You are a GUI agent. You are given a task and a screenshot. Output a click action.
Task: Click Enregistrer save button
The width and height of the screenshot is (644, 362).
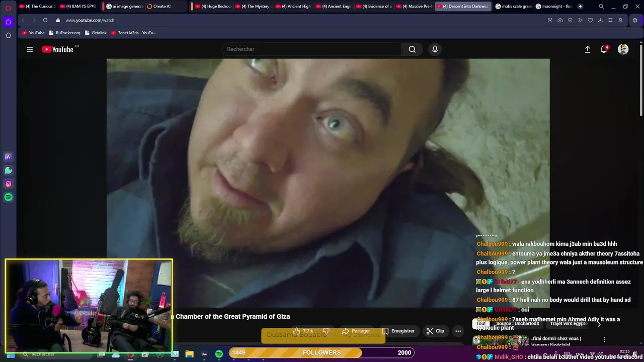[x=398, y=331]
